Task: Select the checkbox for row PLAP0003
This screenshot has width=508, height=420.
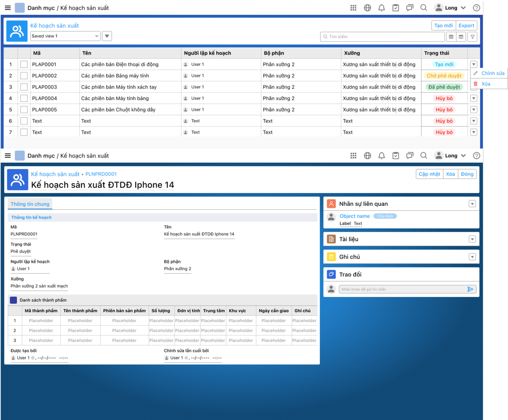Action: point(24,87)
